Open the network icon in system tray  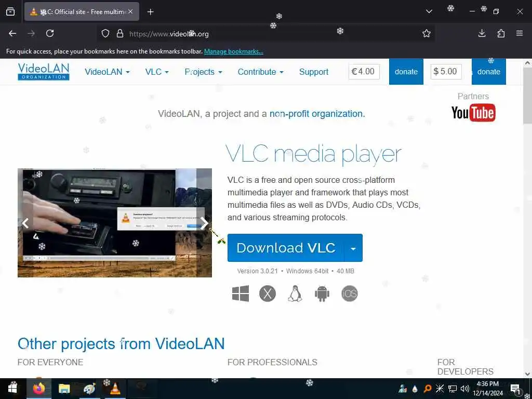[453, 389]
